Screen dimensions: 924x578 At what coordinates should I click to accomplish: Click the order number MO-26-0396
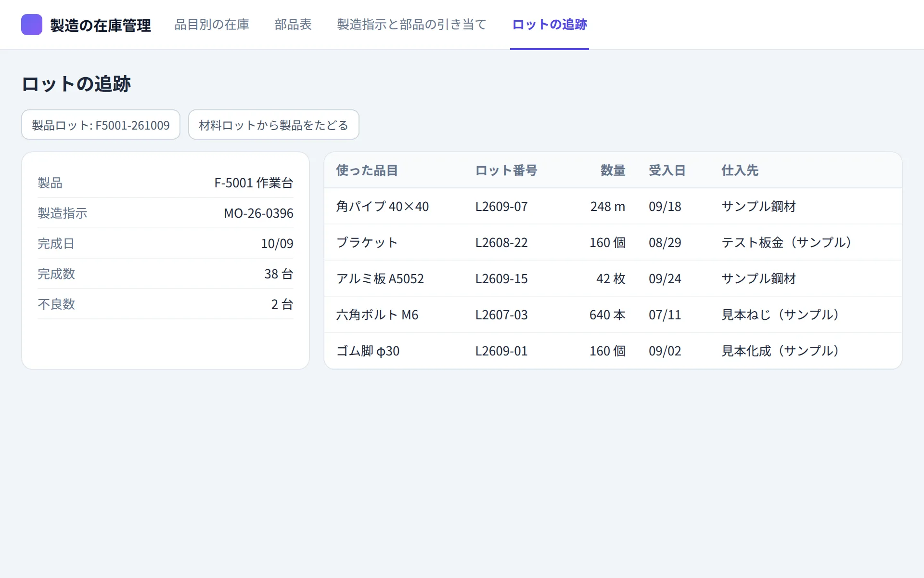tap(258, 213)
